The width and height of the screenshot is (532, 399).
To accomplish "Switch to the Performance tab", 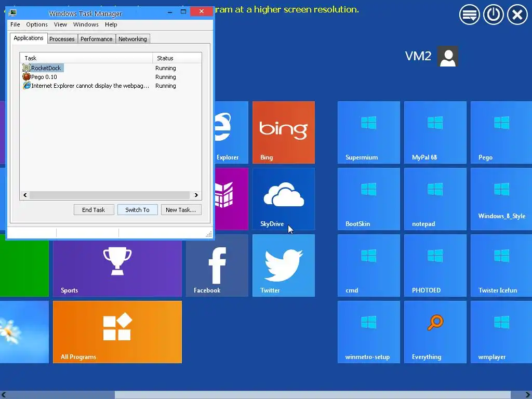I will [x=96, y=39].
